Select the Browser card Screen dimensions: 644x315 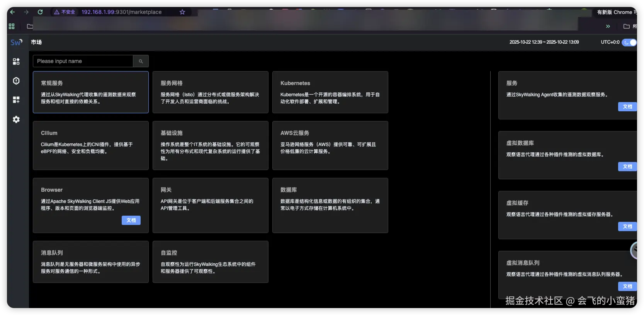point(91,205)
